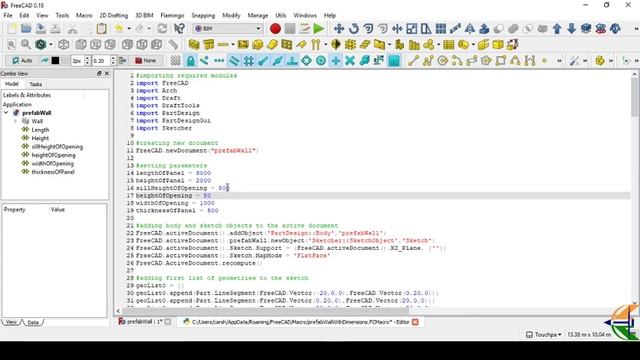Undock the Combo View panel
The image size is (640, 360).
(x=99, y=73)
